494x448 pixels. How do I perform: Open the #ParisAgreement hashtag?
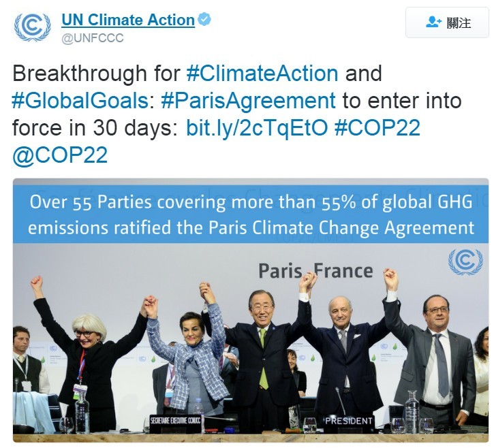pyautogui.click(x=249, y=101)
